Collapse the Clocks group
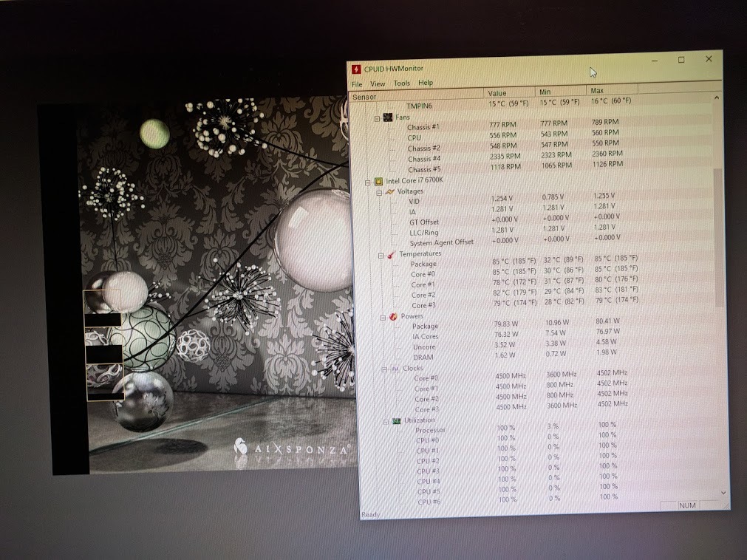 click(x=384, y=369)
